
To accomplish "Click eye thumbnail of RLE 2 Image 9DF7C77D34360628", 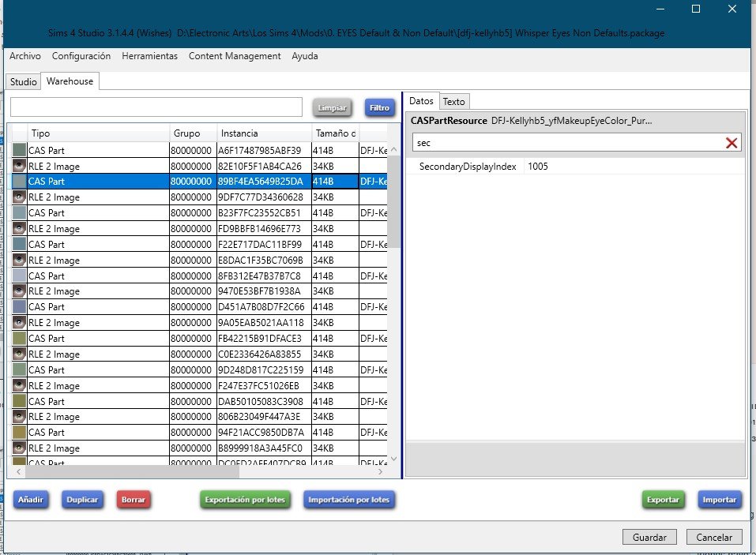I will [20, 197].
